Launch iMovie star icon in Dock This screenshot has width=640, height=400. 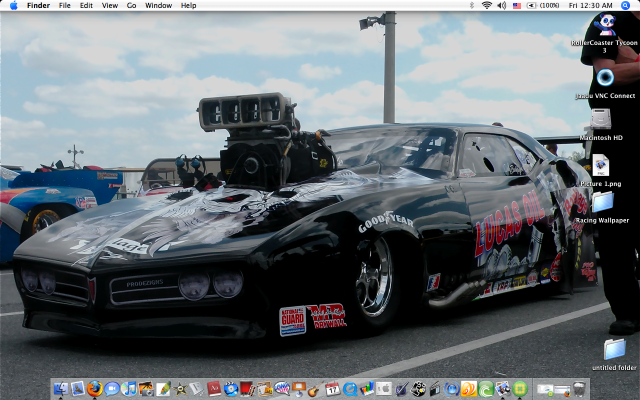click(x=180, y=389)
